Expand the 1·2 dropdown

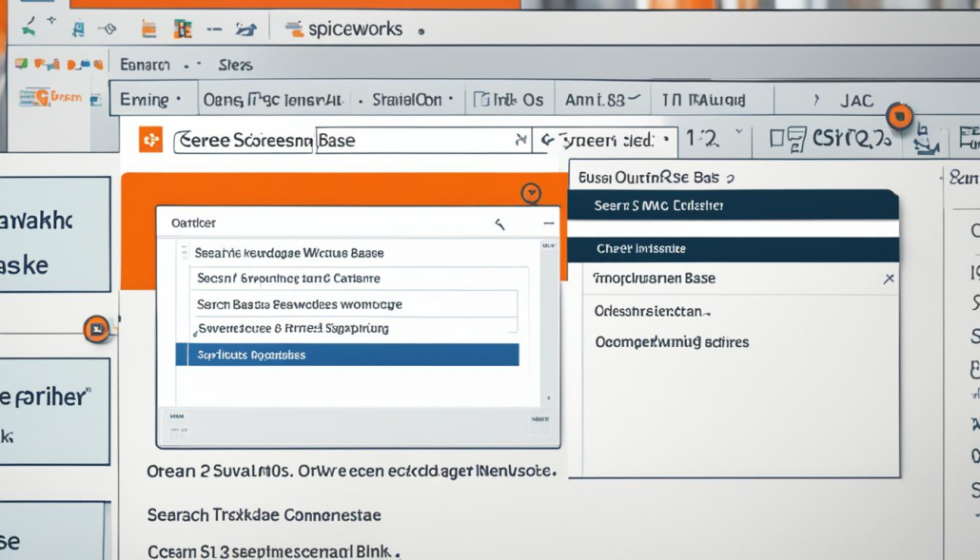coord(714,138)
